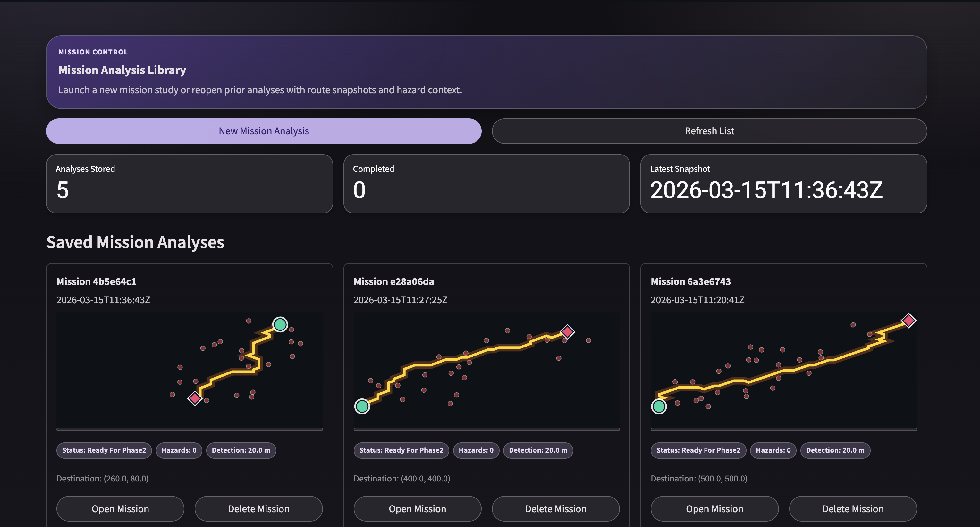The width and height of the screenshot is (980, 527).
Task: Click the New Mission Analysis button
Action: click(x=264, y=131)
